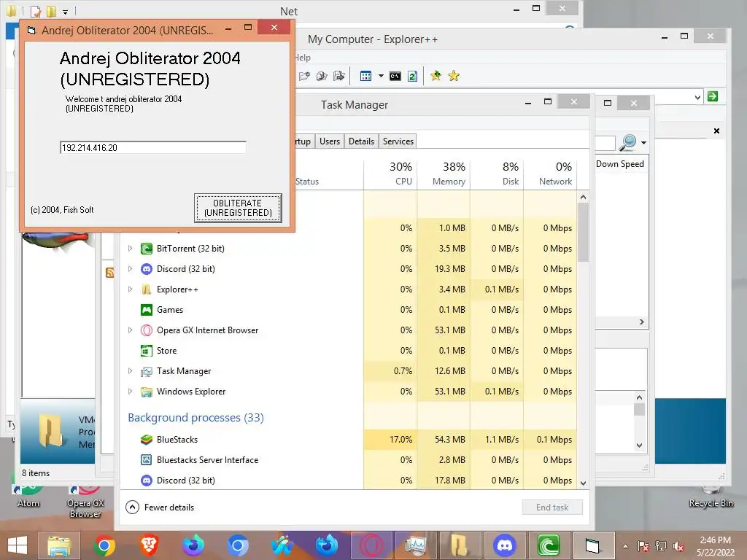Open the command prompt icon in Explorer++ toolbar
This screenshot has width=747, height=560.
tap(395, 76)
